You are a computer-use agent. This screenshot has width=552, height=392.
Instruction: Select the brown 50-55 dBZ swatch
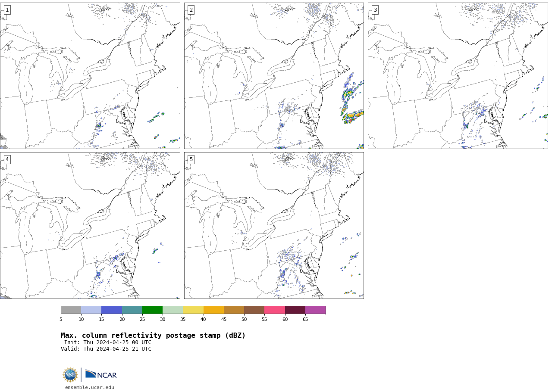(x=254, y=310)
